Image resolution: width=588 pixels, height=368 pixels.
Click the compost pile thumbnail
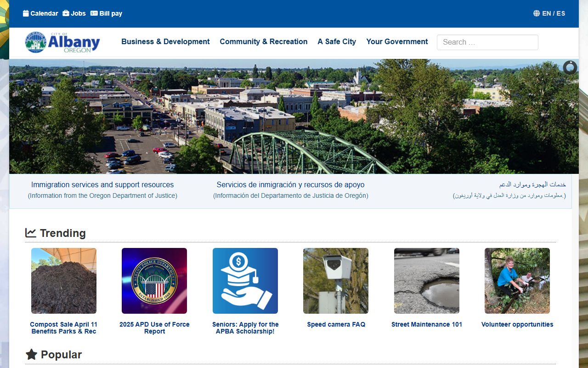tap(64, 281)
